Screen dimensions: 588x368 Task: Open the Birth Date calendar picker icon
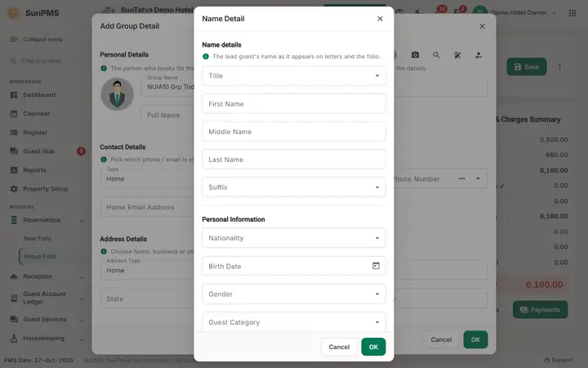point(376,266)
